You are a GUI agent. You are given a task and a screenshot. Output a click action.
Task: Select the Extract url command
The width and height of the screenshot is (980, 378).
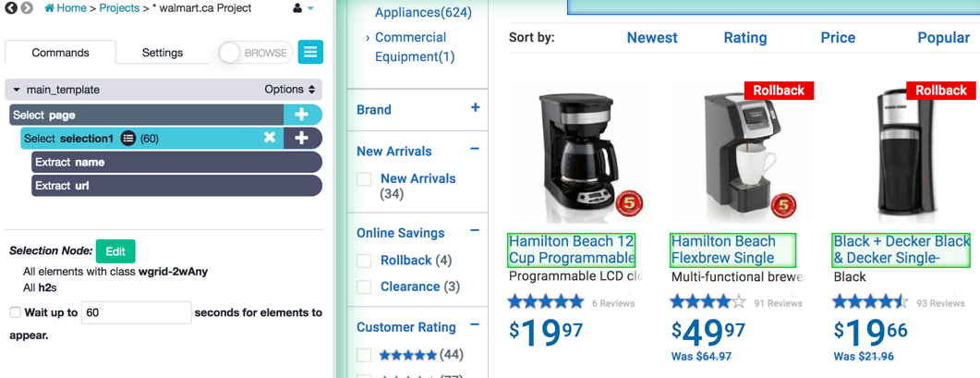pyautogui.click(x=175, y=186)
